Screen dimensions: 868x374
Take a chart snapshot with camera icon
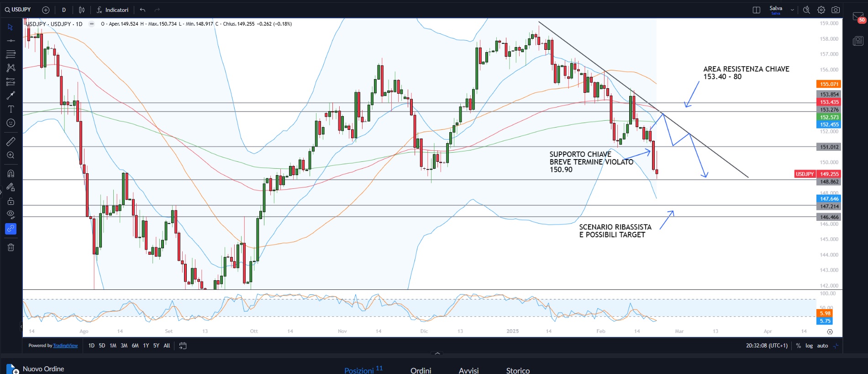836,10
